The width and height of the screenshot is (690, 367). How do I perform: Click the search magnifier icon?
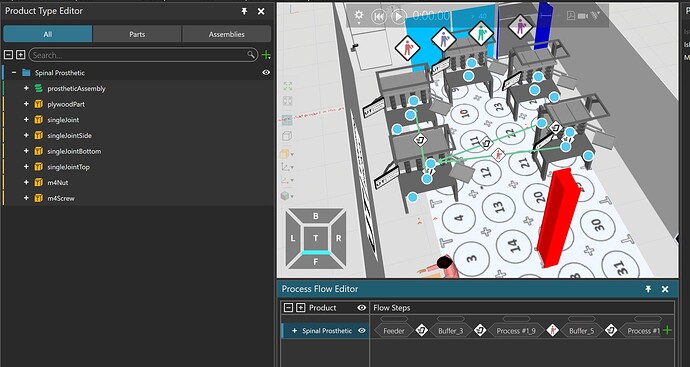(251, 55)
